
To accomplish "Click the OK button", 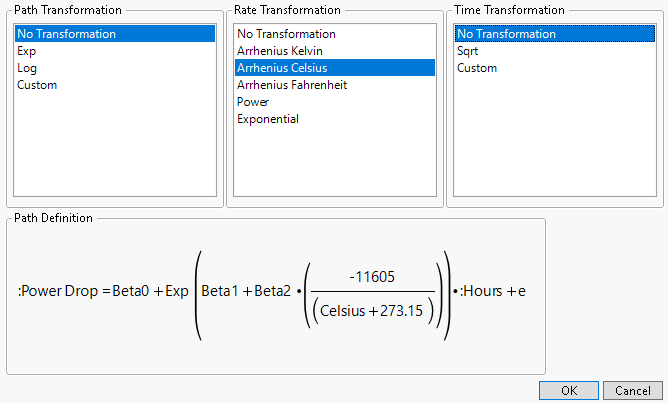I will 569,390.
